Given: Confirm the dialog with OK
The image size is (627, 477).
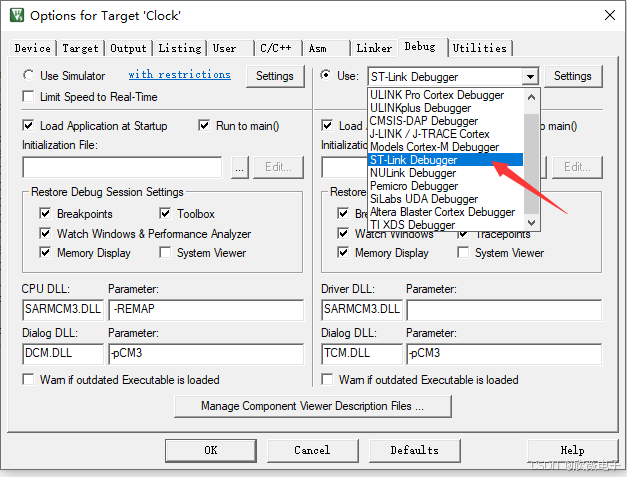Looking at the screenshot, I should point(211,451).
